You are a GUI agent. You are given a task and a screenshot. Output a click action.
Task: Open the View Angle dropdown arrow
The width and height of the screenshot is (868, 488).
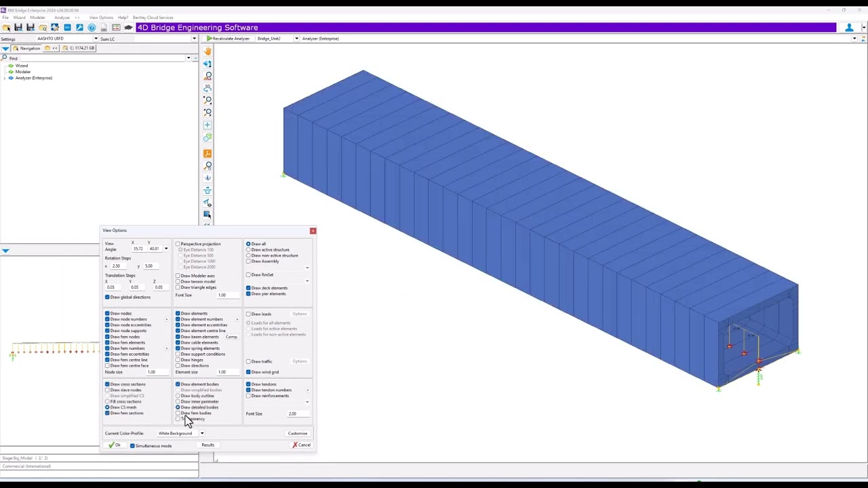coord(165,249)
